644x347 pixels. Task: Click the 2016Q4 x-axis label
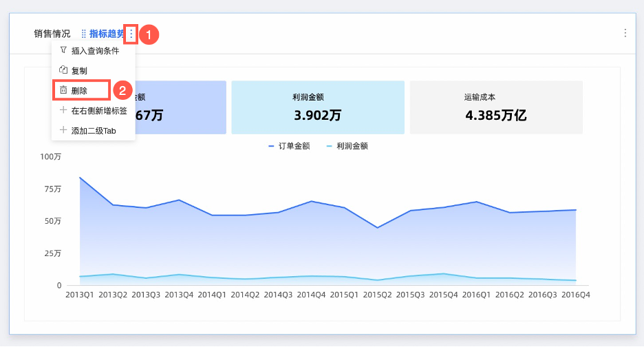[576, 295]
